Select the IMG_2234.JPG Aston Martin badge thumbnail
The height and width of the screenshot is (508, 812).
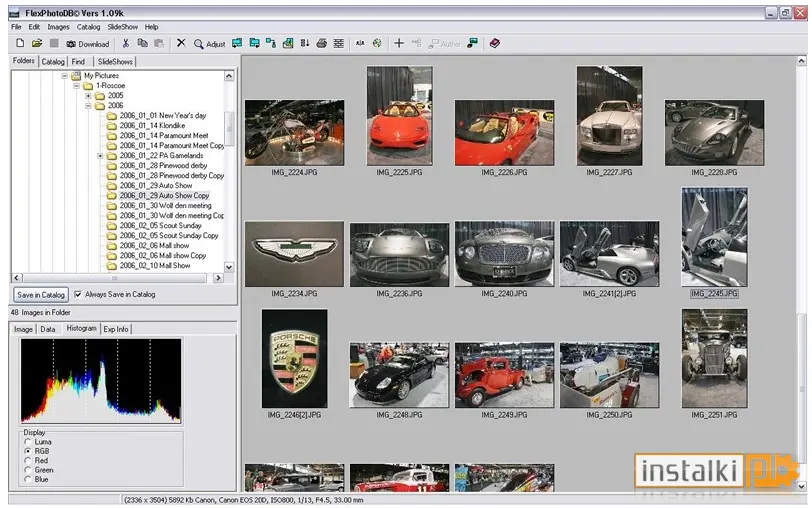pos(294,254)
